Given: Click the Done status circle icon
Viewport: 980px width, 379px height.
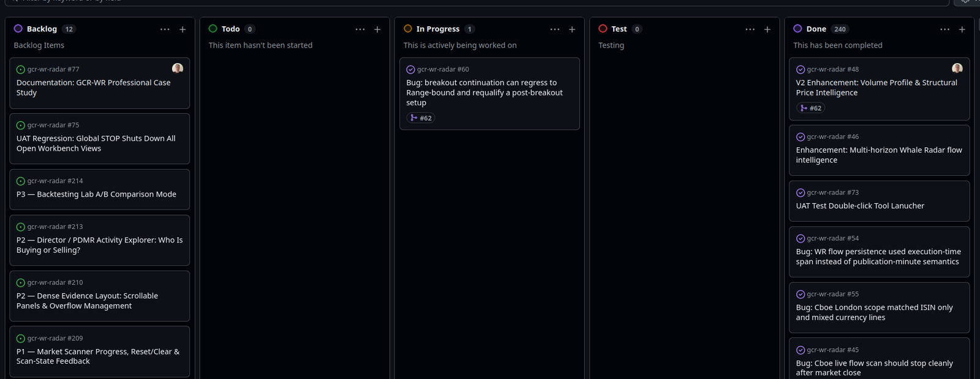Looking at the screenshot, I should pos(797,29).
